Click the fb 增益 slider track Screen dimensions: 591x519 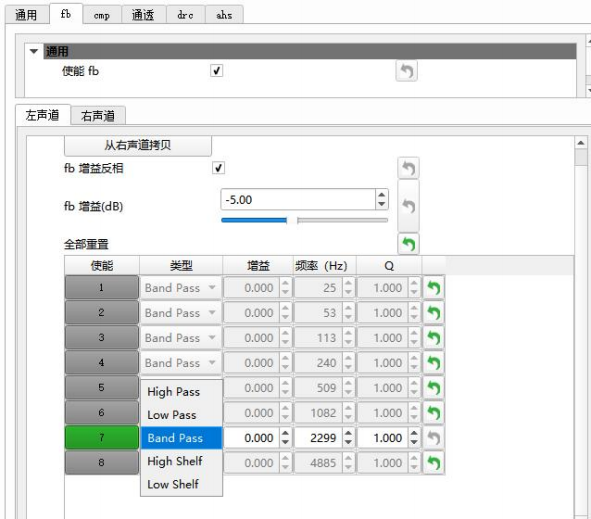pyautogui.click(x=305, y=220)
